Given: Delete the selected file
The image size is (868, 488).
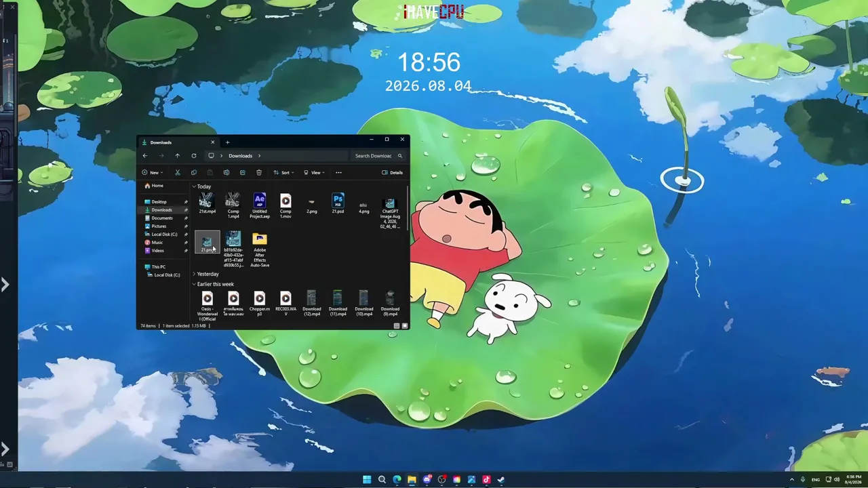Looking at the screenshot, I should pos(259,173).
